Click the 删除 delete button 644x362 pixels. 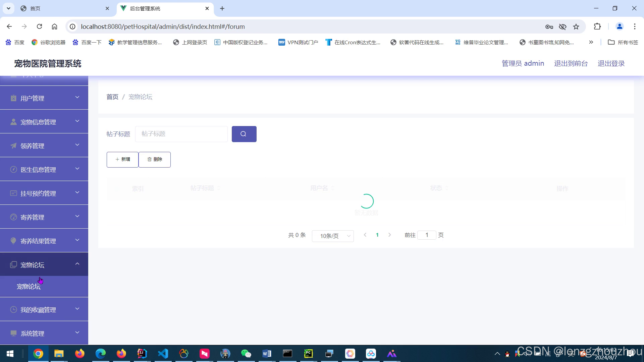point(155,160)
